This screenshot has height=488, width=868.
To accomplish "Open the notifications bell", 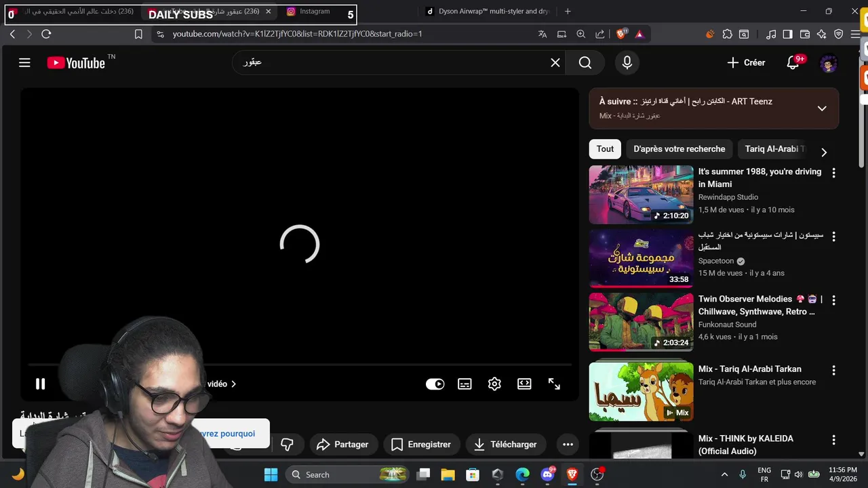I will (x=793, y=63).
